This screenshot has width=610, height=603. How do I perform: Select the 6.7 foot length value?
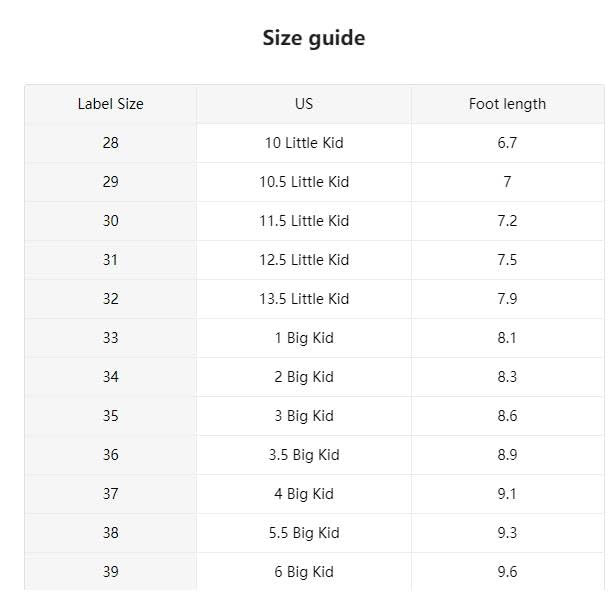(x=507, y=143)
